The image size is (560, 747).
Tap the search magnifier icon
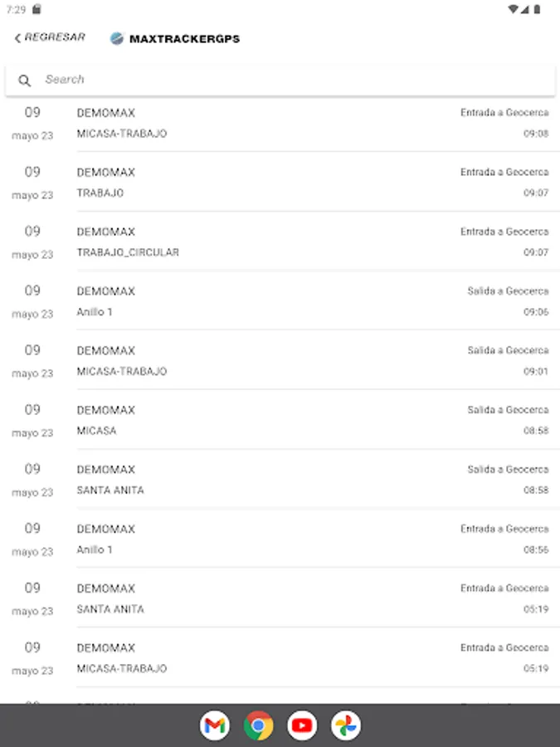pyautogui.click(x=25, y=81)
